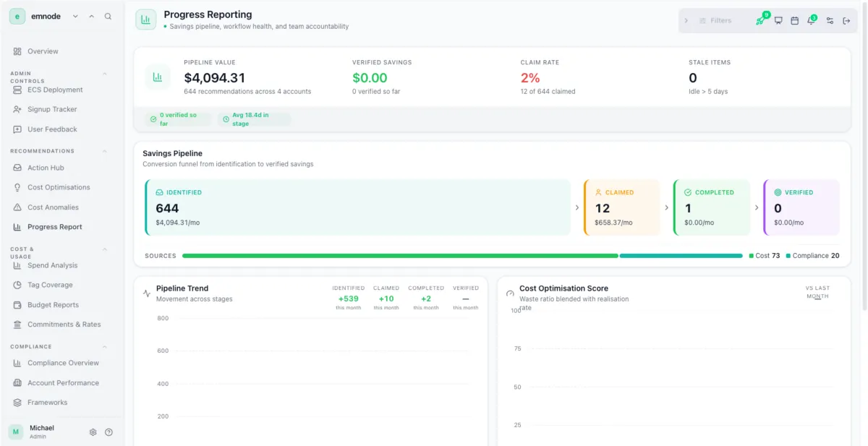Viewport: 868px width, 446px height.
Task: Click the green Cost segment of Sources bar
Action: pyautogui.click(x=400, y=256)
